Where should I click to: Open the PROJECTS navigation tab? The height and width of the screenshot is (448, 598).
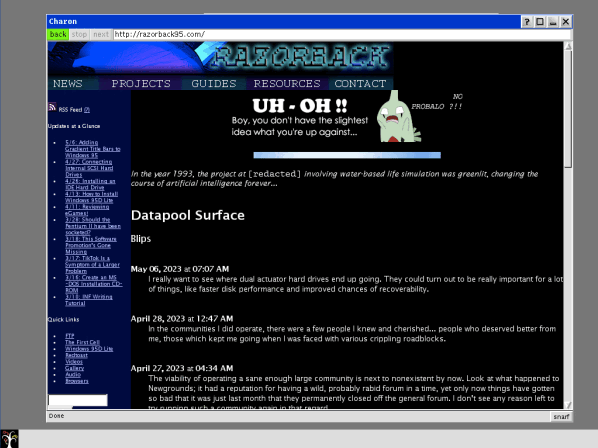(x=141, y=83)
